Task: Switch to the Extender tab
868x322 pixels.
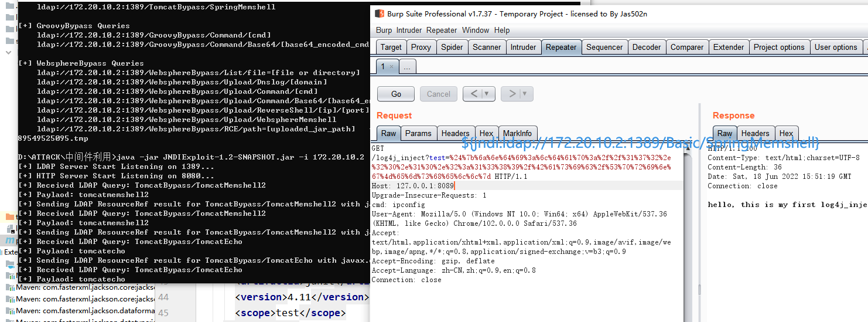Action: pos(729,47)
